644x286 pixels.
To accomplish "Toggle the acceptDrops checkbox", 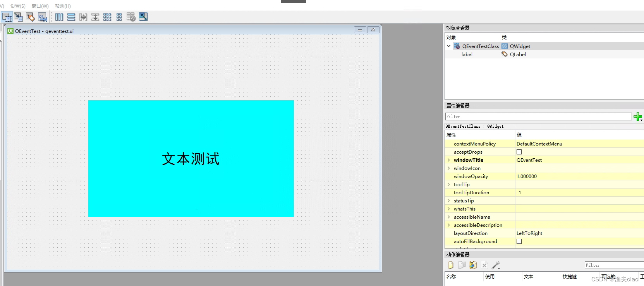I will (519, 152).
